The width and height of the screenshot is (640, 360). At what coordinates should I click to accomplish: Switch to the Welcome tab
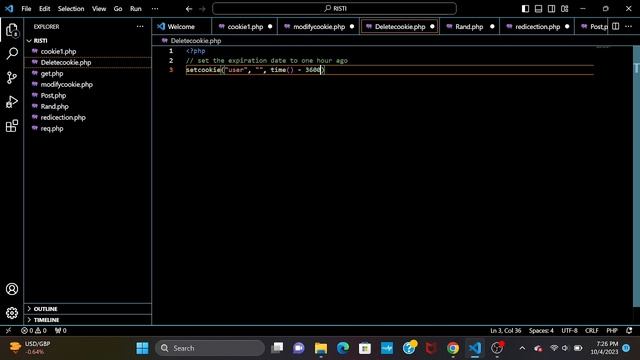[x=182, y=27]
